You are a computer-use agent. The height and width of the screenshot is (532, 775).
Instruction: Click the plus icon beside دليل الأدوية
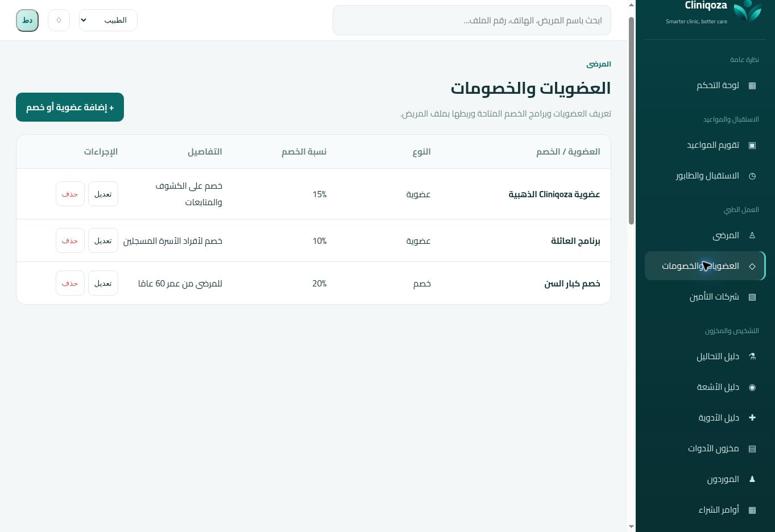coord(752,418)
